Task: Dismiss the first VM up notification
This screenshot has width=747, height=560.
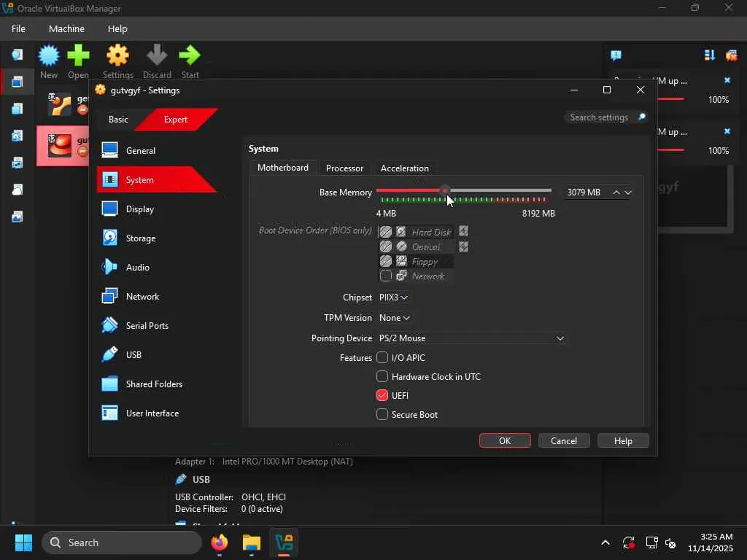Action: click(x=727, y=80)
